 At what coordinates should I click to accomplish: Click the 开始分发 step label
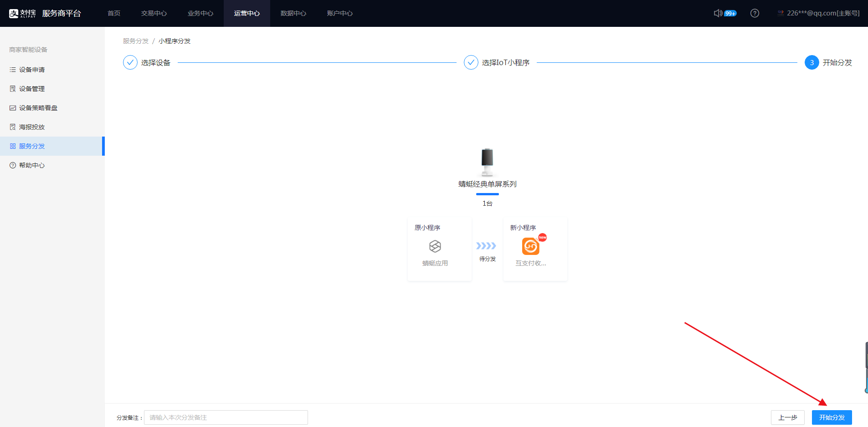coord(837,62)
